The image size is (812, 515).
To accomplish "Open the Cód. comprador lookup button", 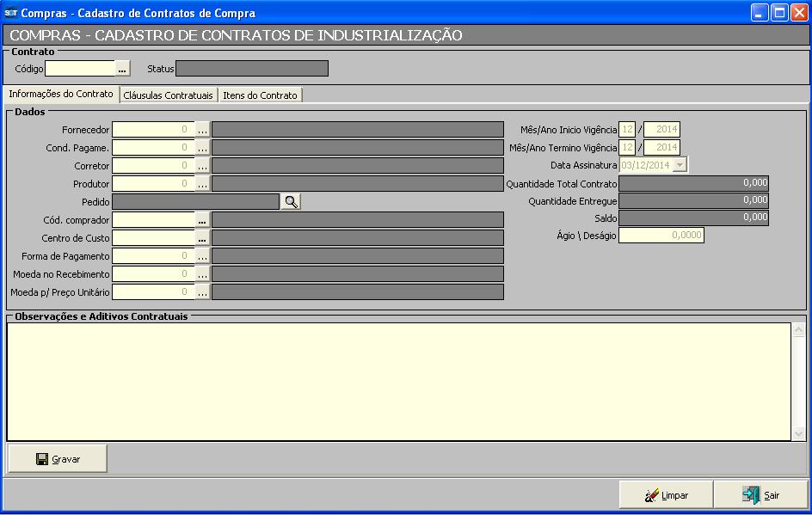I will (202, 220).
